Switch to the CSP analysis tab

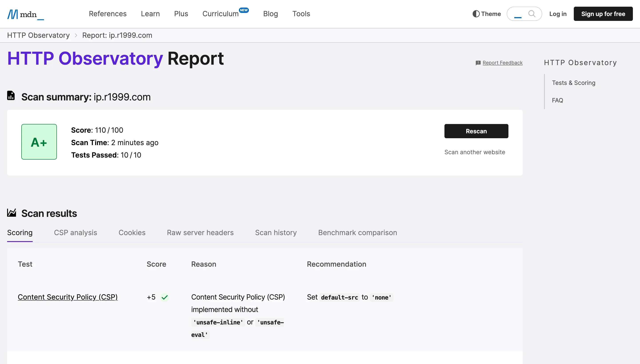click(x=76, y=232)
